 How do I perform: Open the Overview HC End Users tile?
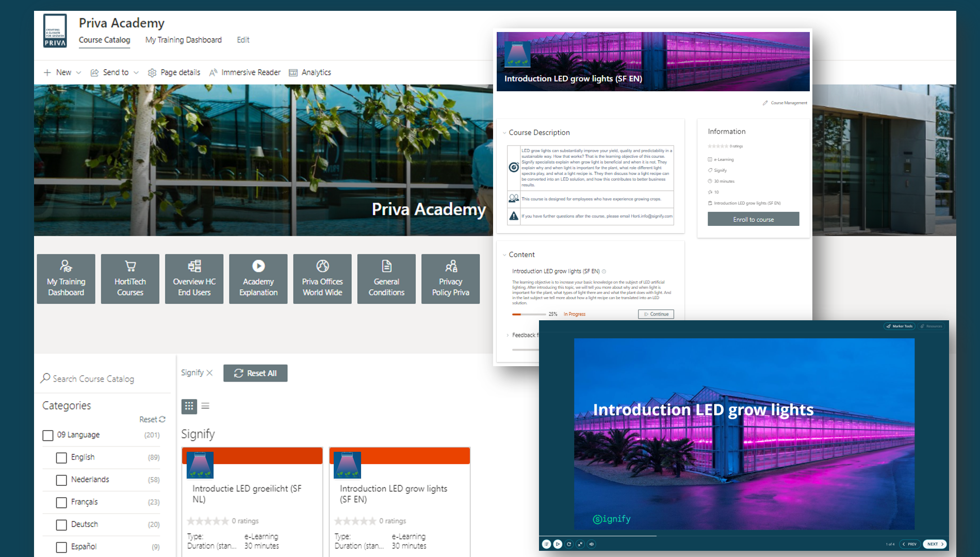[x=194, y=278]
